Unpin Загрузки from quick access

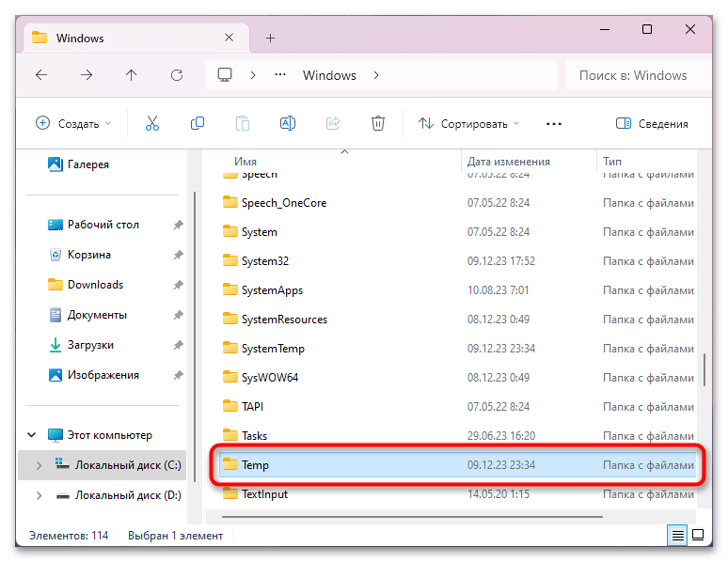pos(179,345)
